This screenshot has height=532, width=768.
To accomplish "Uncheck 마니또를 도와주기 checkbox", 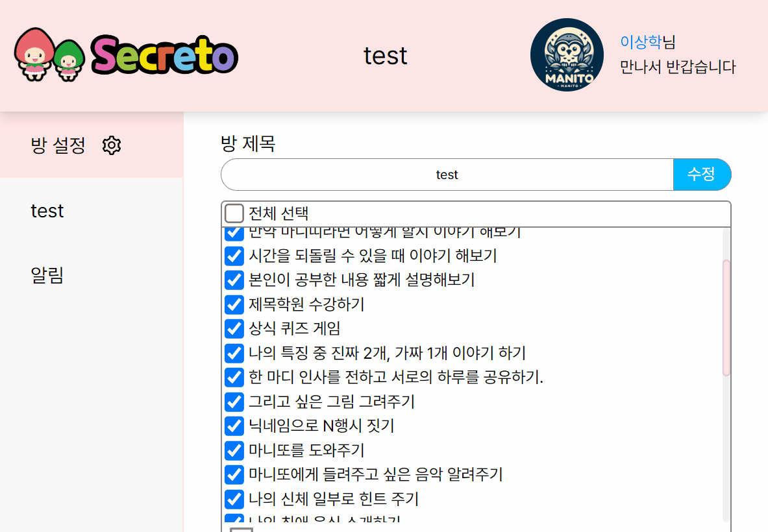I will tap(234, 450).
